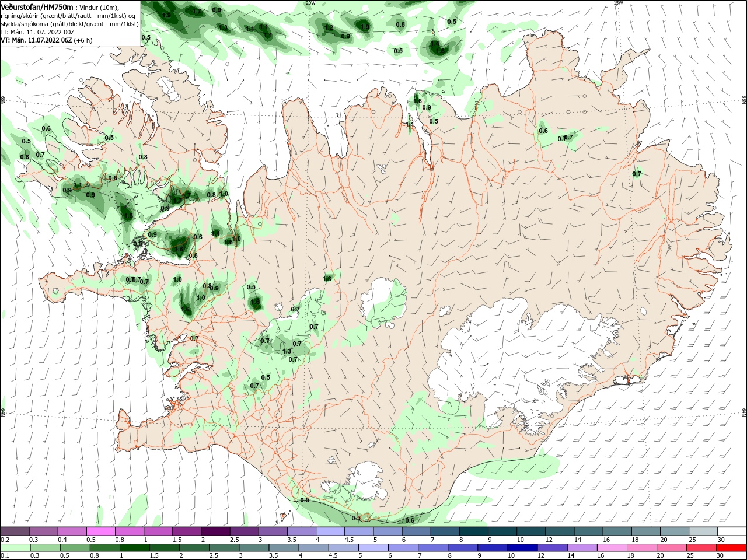Click the '(+6 h)' forecast offset
747x560 pixels.
[83, 40]
